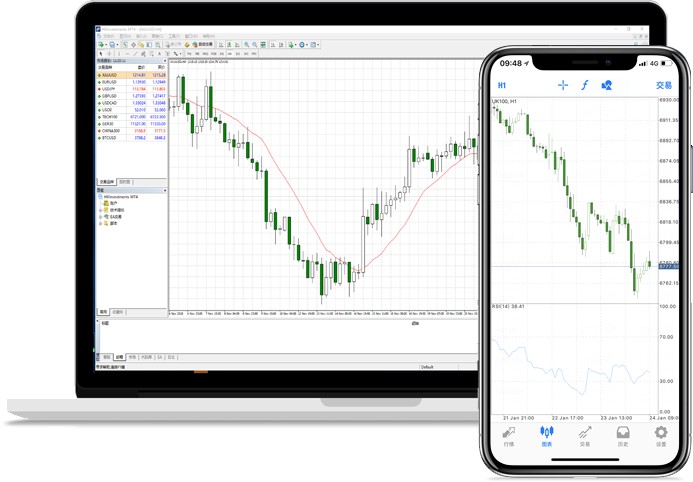Open the 工具 menu
The height and width of the screenshot is (482, 693).
click(x=174, y=36)
